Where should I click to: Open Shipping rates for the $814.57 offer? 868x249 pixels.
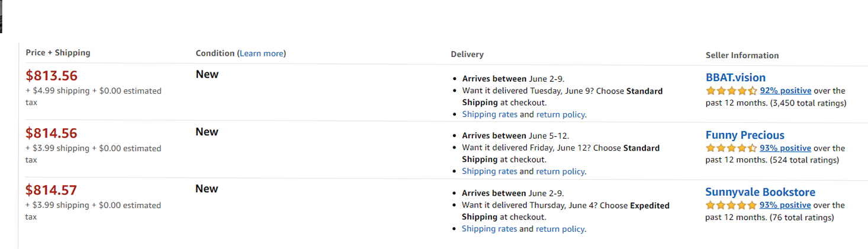(490, 229)
